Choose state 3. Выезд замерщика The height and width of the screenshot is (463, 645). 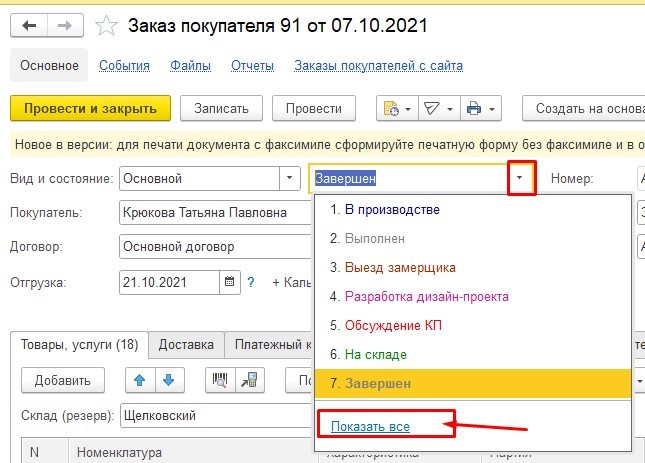[473, 268]
